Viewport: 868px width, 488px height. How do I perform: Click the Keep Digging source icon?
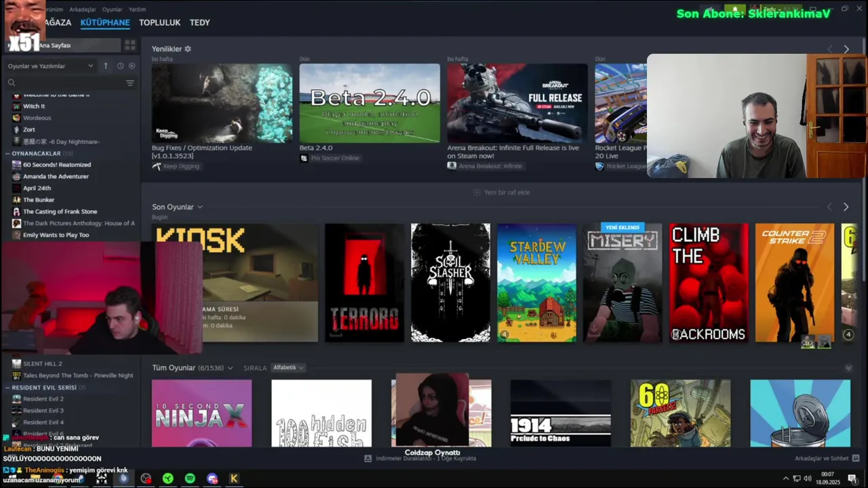coord(157,166)
